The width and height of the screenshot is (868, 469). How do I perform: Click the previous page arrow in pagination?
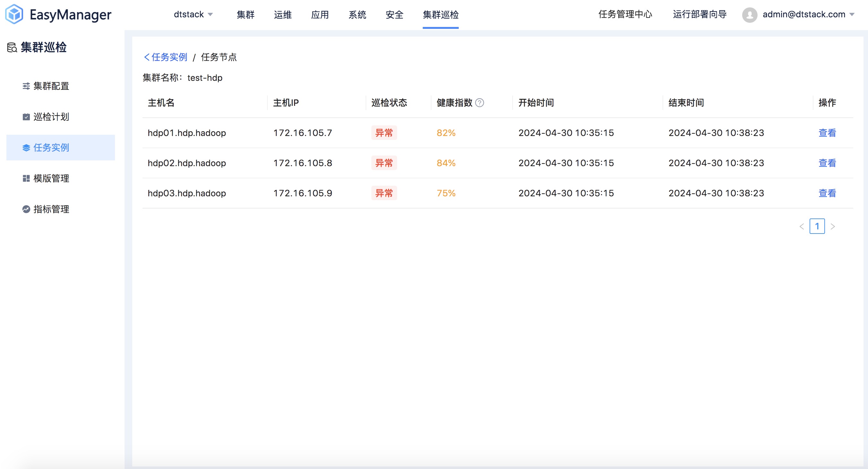[x=802, y=226]
